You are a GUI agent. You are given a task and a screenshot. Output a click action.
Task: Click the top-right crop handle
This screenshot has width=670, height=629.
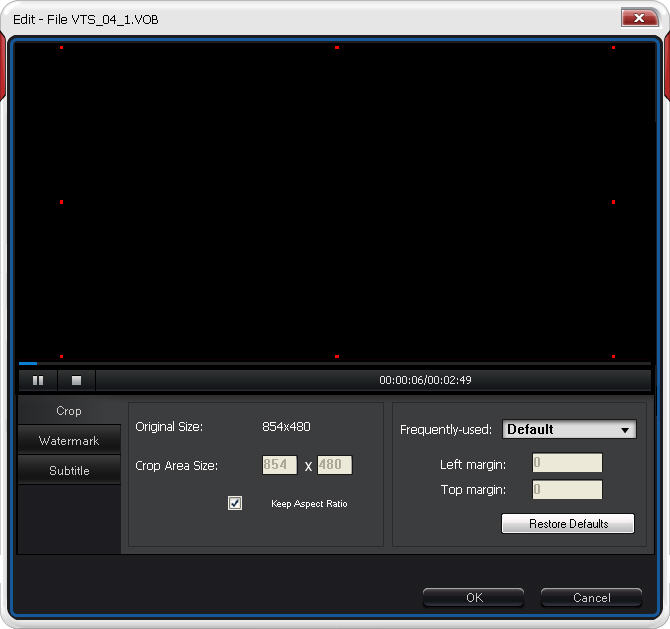pos(613,48)
